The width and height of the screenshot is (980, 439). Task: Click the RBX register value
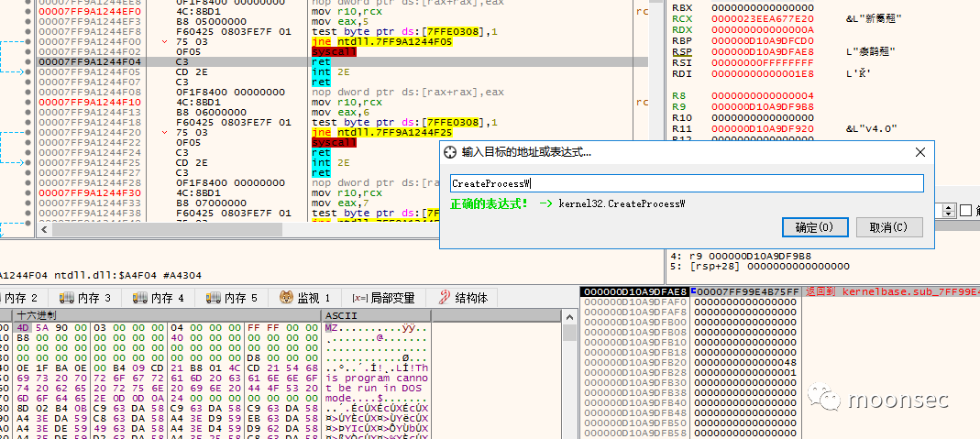click(763, 8)
